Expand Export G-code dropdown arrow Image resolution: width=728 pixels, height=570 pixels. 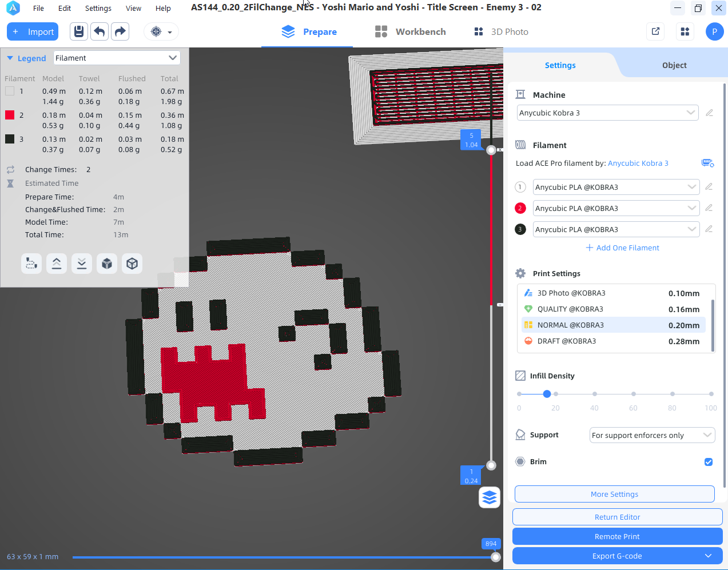(709, 556)
